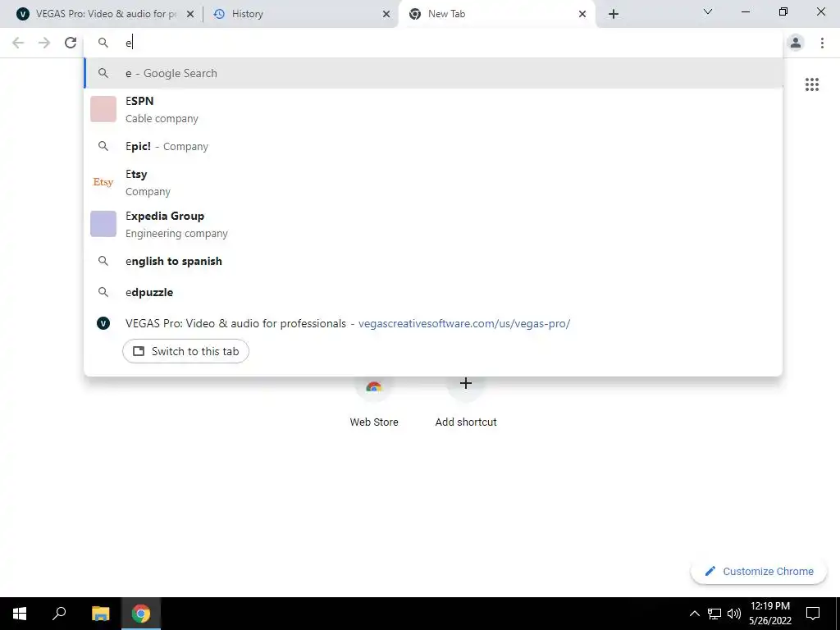Image resolution: width=840 pixels, height=630 pixels.
Task: Click the magnifier icon beside Epic!
Action: [x=103, y=146]
